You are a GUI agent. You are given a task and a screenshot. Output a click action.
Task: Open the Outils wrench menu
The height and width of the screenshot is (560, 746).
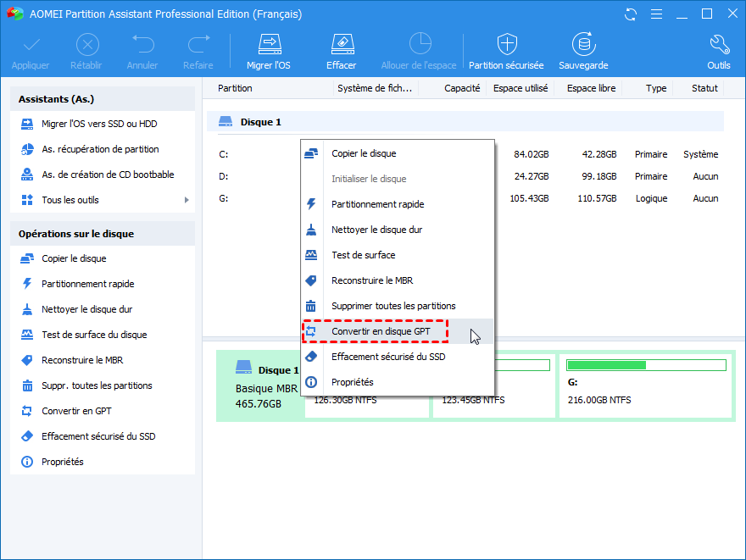click(x=718, y=52)
